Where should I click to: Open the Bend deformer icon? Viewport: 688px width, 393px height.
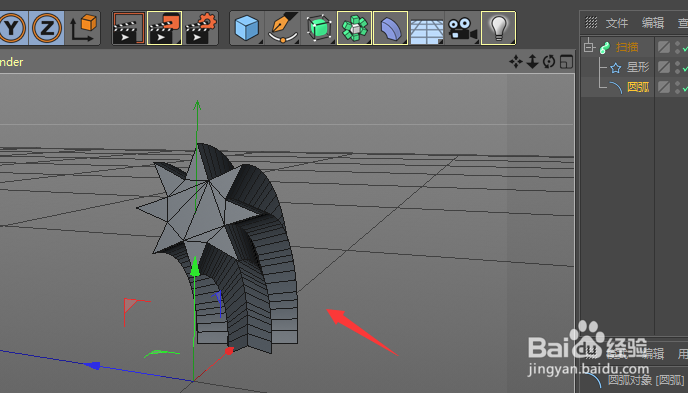[391, 29]
